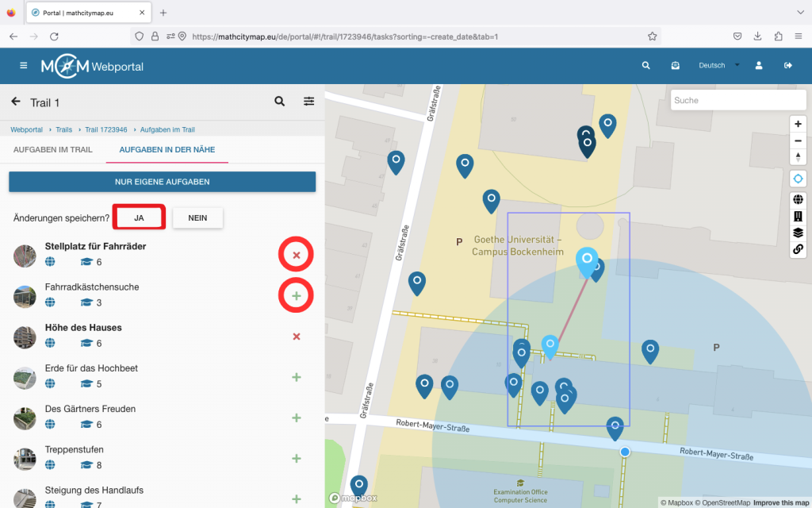Image resolution: width=812 pixels, height=508 pixels.
Task: Open filter settings sliders icon
Action: [308, 102]
